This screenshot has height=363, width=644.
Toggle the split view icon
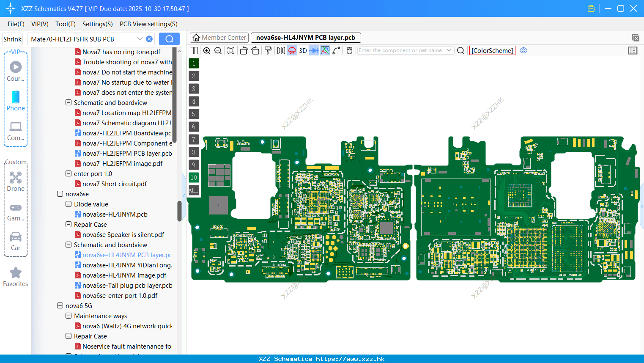194,50
